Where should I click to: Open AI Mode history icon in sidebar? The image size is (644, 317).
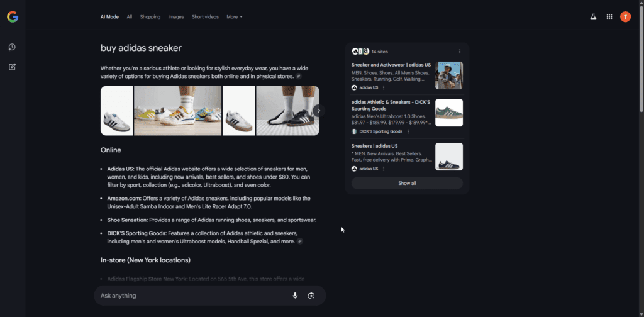click(12, 47)
